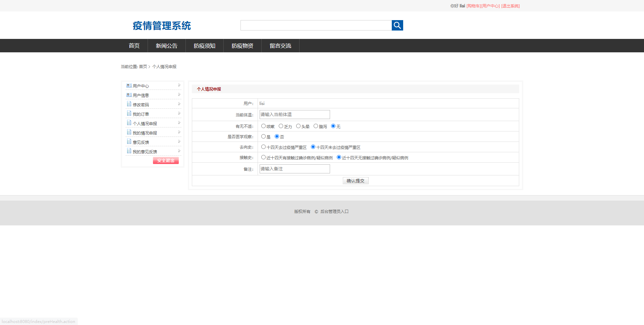Select the 腹泻 symptom radio button
Screen dimensions: 644x325
(316, 126)
